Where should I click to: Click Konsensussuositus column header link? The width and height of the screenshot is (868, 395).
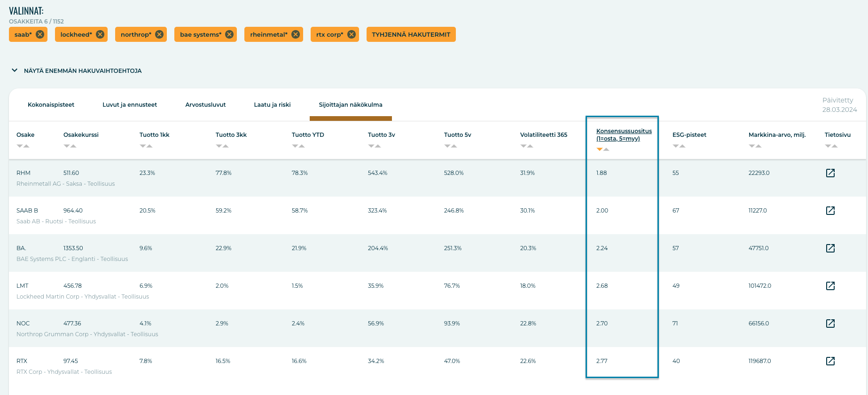coord(624,134)
